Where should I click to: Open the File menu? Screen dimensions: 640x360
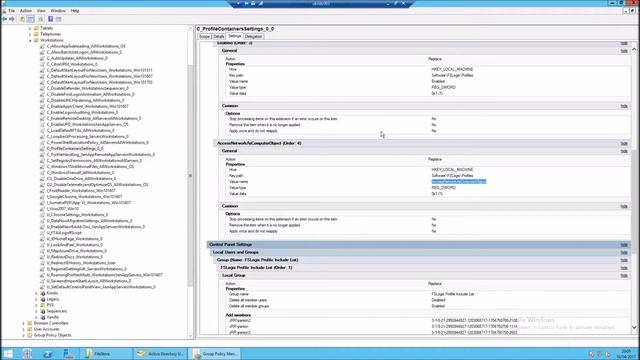(11, 11)
